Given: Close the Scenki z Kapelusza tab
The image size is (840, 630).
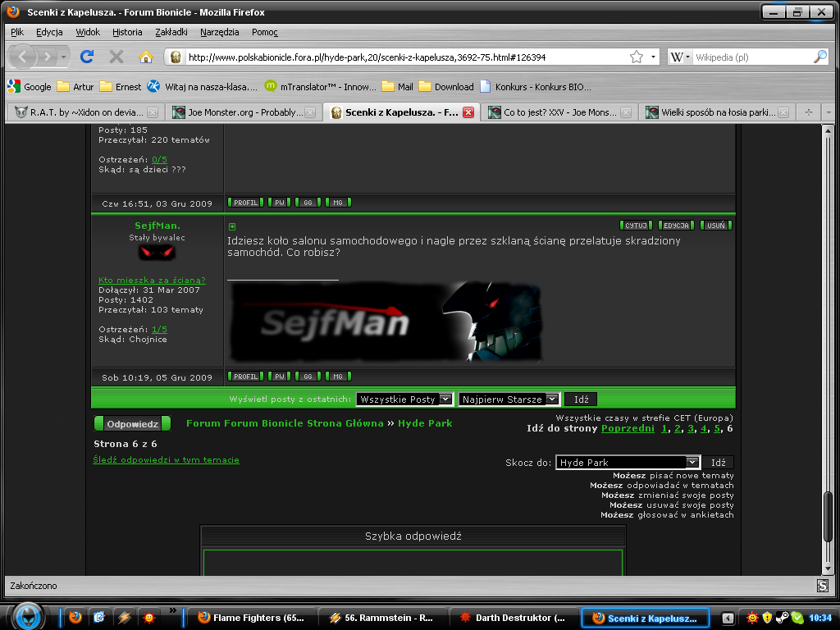Looking at the screenshot, I should click(x=468, y=112).
